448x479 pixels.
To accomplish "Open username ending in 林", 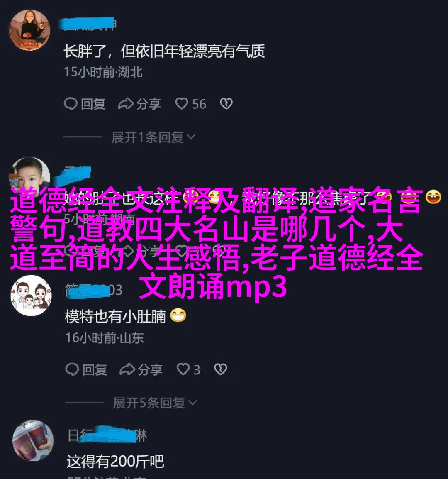I will tap(107, 435).
